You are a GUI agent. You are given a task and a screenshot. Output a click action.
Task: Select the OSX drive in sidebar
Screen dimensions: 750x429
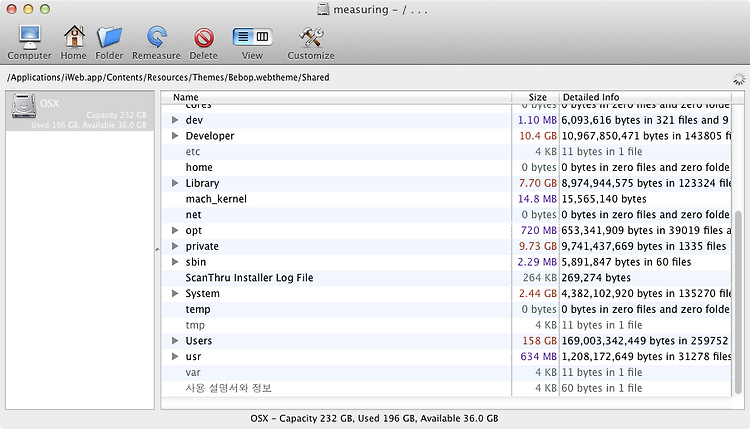click(80, 111)
